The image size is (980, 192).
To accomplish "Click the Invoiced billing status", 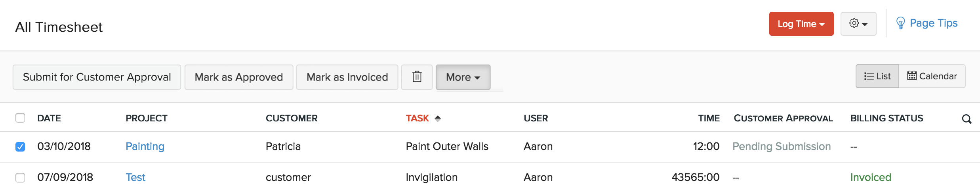I will point(870,177).
